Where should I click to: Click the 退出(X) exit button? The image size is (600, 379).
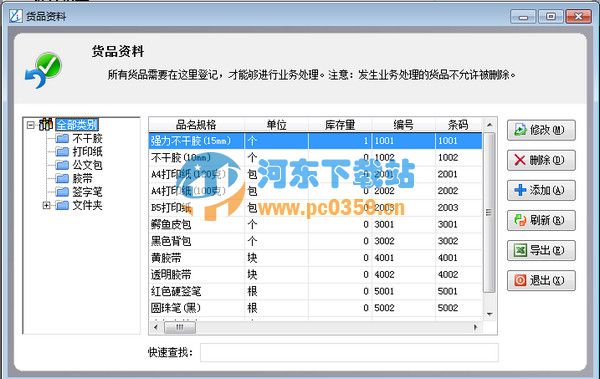(x=541, y=281)
